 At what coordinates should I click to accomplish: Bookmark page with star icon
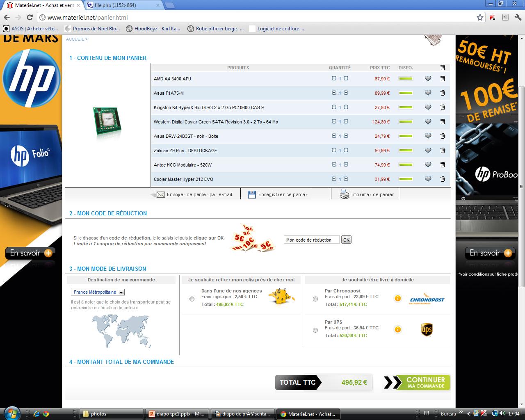480,17
